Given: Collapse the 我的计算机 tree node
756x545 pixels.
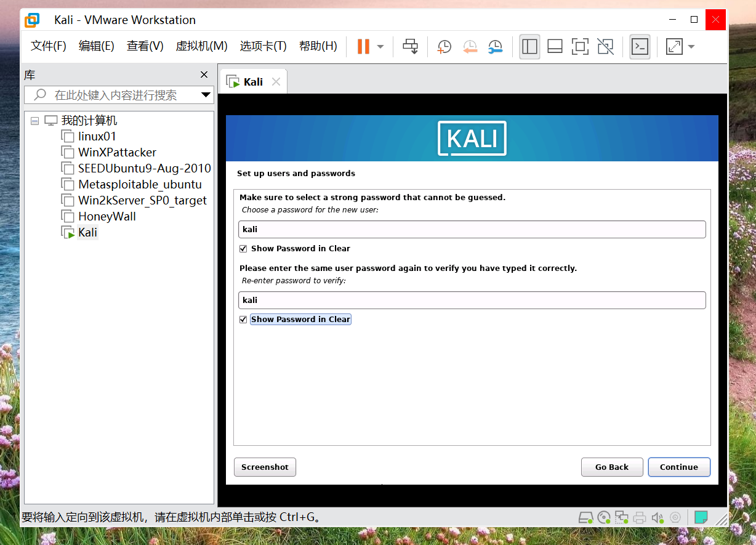Looking at the screenshot, I should click(34, 121).
